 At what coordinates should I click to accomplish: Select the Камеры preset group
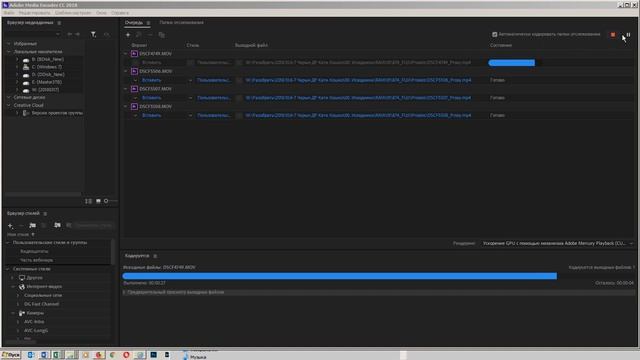coord(35,313)
